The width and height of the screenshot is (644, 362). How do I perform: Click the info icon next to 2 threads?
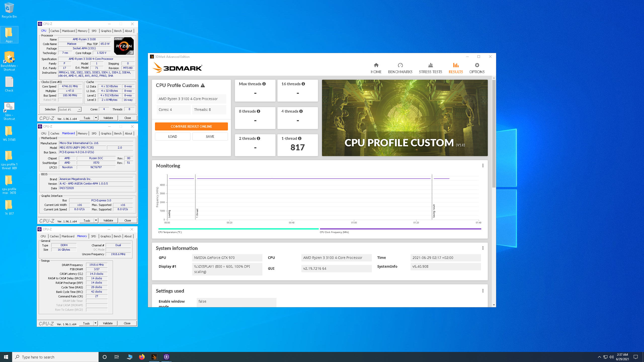[258, 139]
